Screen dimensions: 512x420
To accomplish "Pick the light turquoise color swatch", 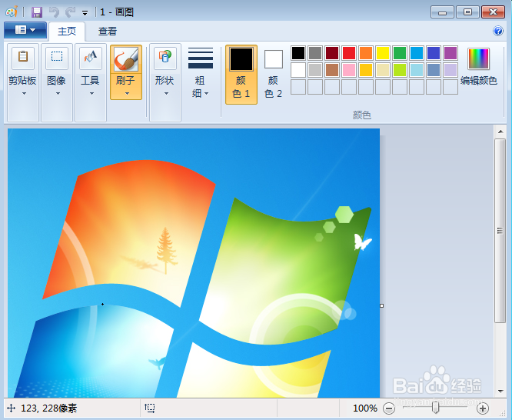I will coord(417,70).
